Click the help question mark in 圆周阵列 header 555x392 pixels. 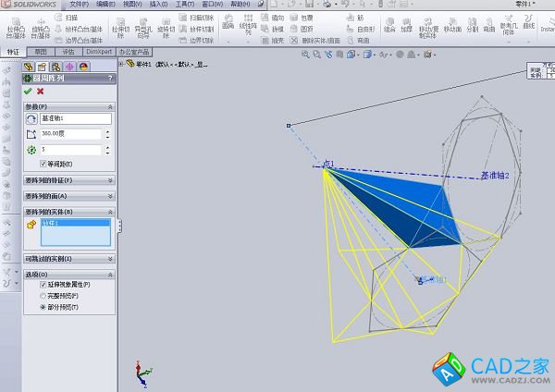(110, 80)
